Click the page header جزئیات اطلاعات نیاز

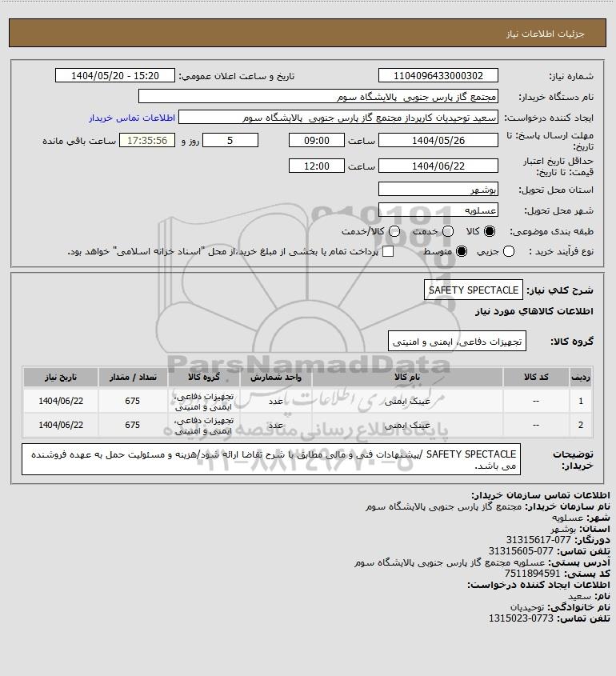[546, 34]
